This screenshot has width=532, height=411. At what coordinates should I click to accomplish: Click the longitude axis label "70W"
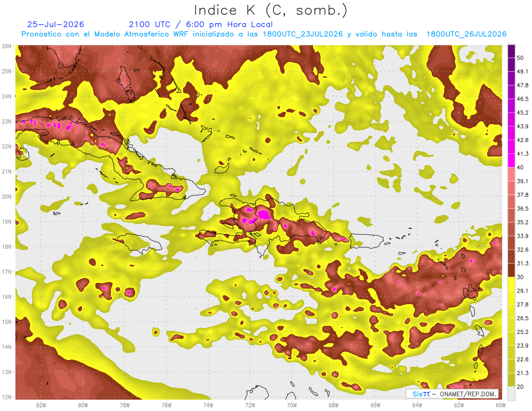point(292,405)
